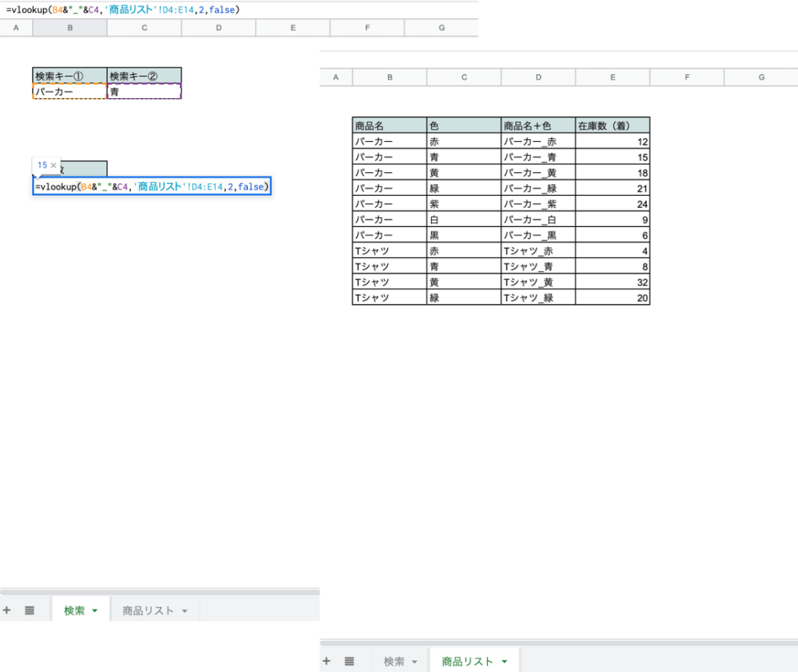Image resolution: width=798 pixels, height=672 pixels.
Task: Open the 検索 tab dropdown arrow in right window
Action: coord(415,662)
